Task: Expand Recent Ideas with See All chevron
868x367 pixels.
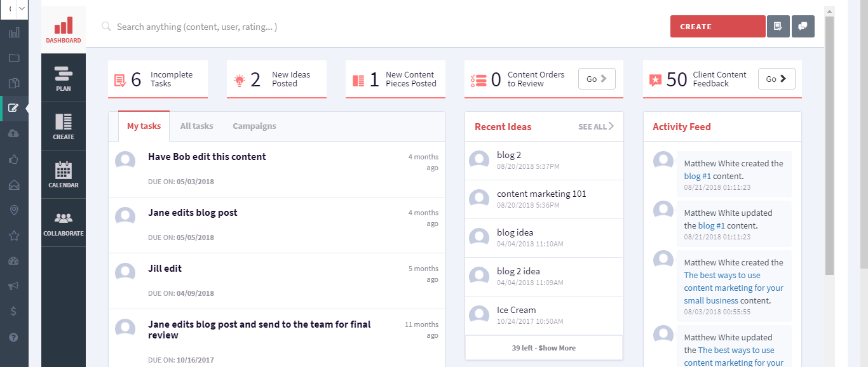Action: (596, 126)
